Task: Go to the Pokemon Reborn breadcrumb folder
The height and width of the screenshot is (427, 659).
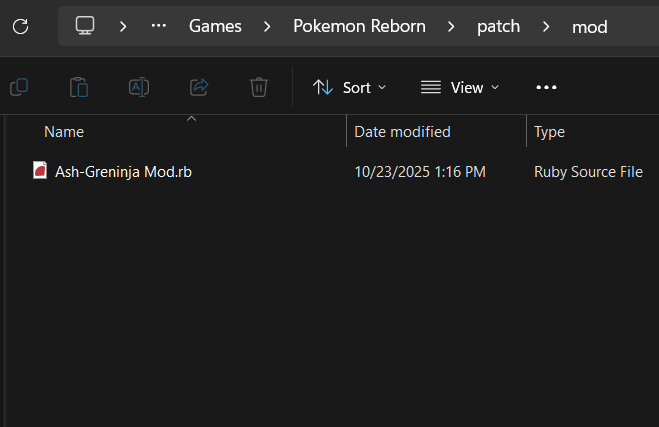Action: pos(359,26)
